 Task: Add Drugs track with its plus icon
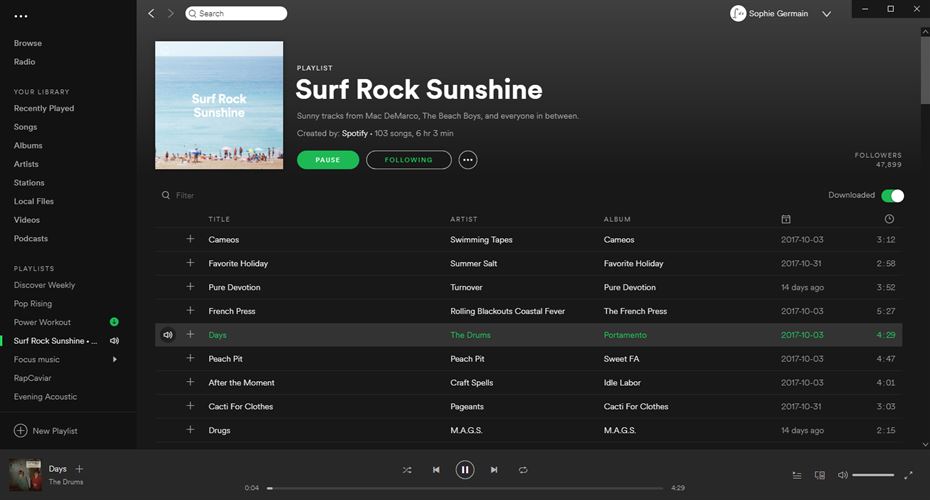(x=190, y=429)
